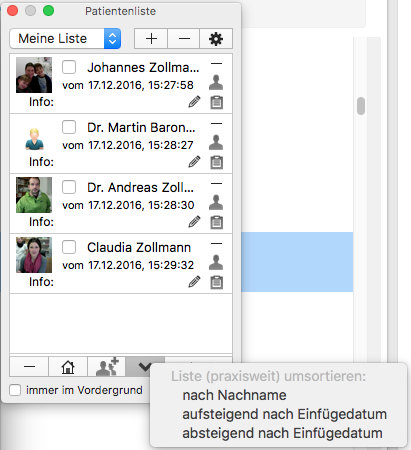Select name text Dr. Martin Baron...

point(141,127)
